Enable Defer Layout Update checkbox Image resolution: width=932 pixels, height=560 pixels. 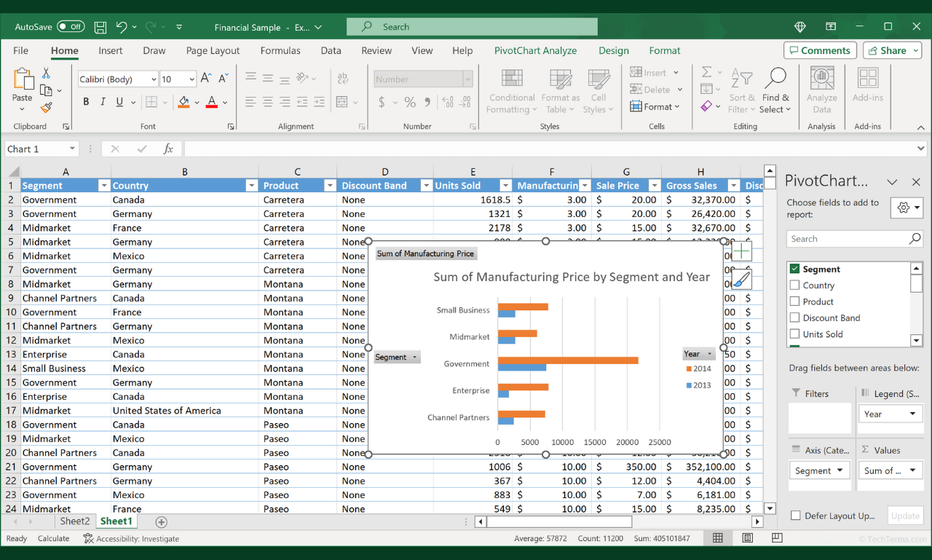pos(796,516)
